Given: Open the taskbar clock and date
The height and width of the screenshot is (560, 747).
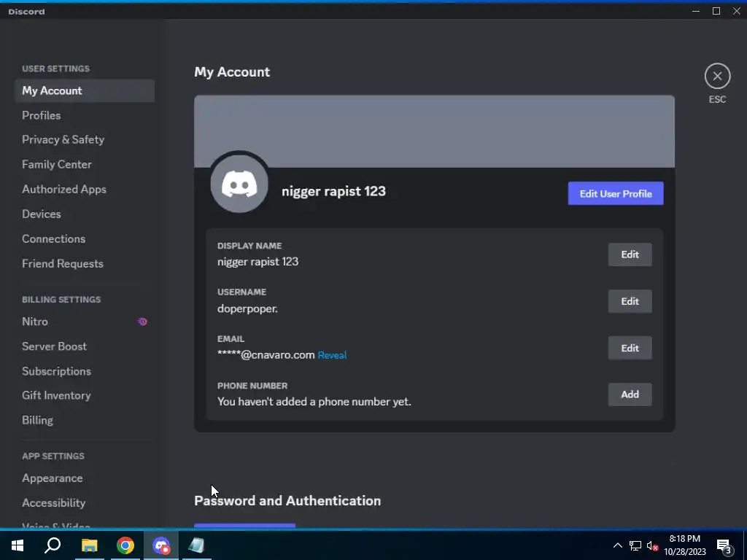Looking at the screenshot, I should point(684,545).
